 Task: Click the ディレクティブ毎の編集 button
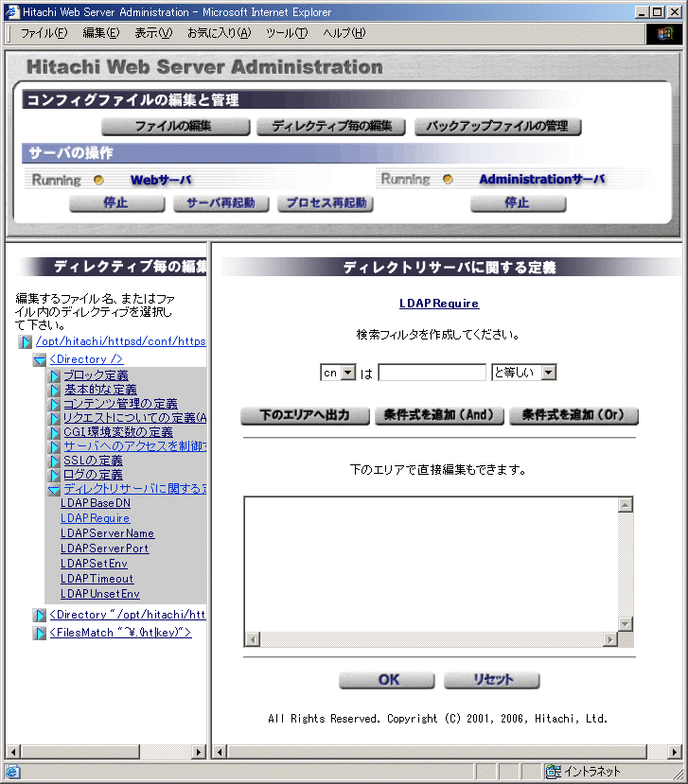point(331,127)
